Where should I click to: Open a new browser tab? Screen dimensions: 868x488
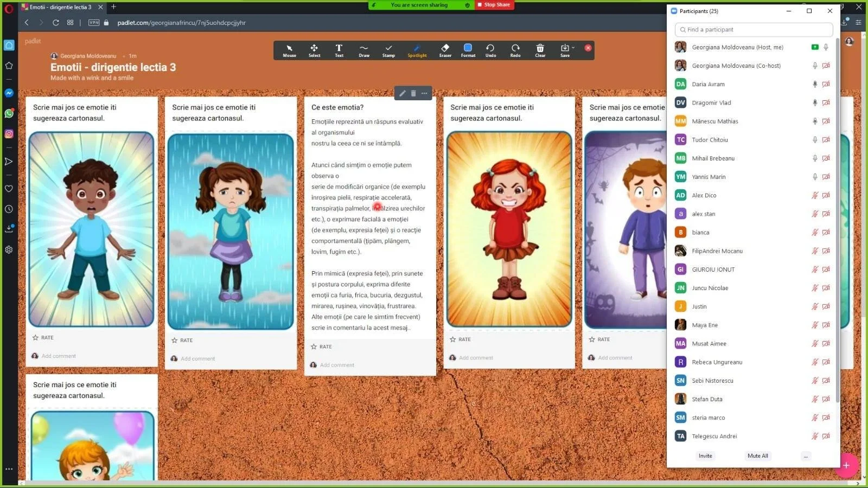[113, 7]
